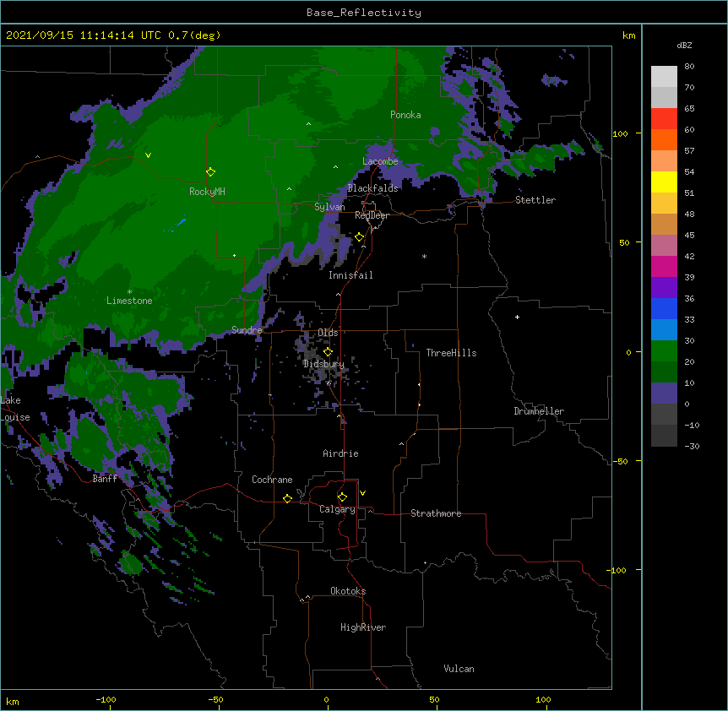Image resolution: width=728 pixels, height=711 pixels.
Task: Click the Innisfail label
Action: [350, 275]
